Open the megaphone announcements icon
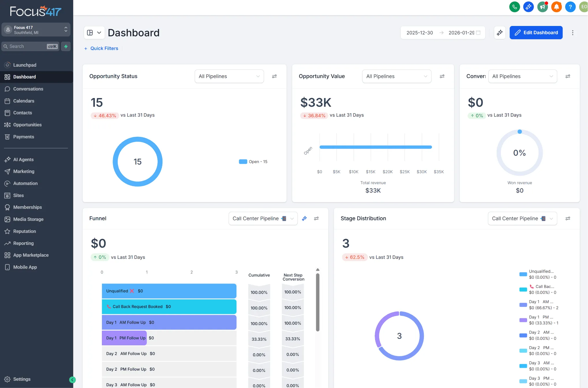The height and width of the screenshot is (388, 588). point(542,7)
